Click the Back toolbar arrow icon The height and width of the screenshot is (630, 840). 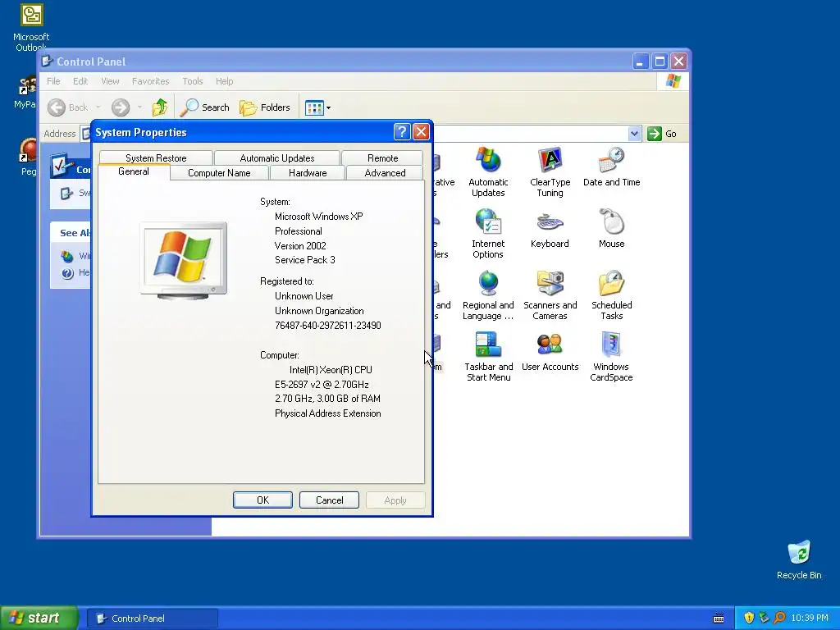(57, 107)
